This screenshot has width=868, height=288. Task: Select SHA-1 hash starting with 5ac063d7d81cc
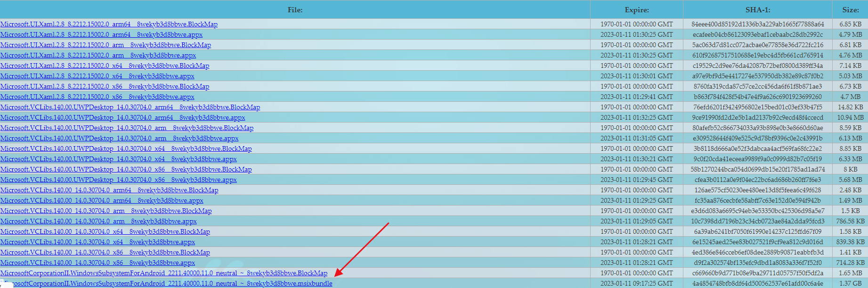click(758, 45)
